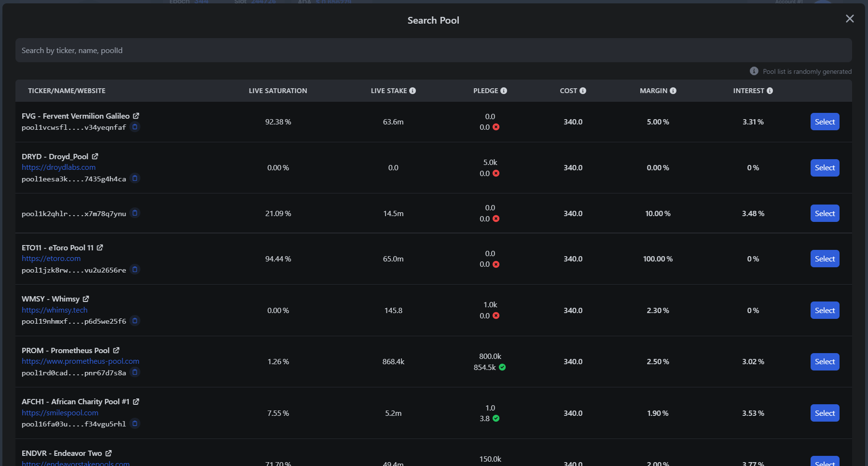Select the Whimsy pool
868x466 pixels.
tap(825, 310)
